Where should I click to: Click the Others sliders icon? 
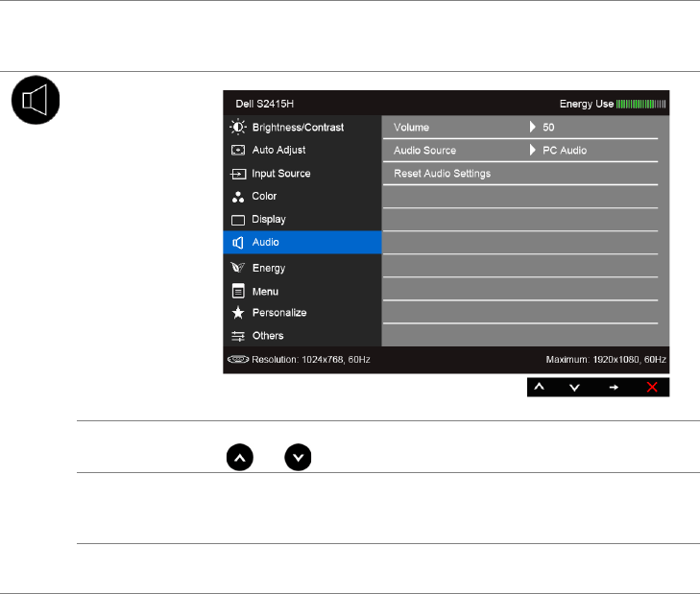tap(238, 336)
